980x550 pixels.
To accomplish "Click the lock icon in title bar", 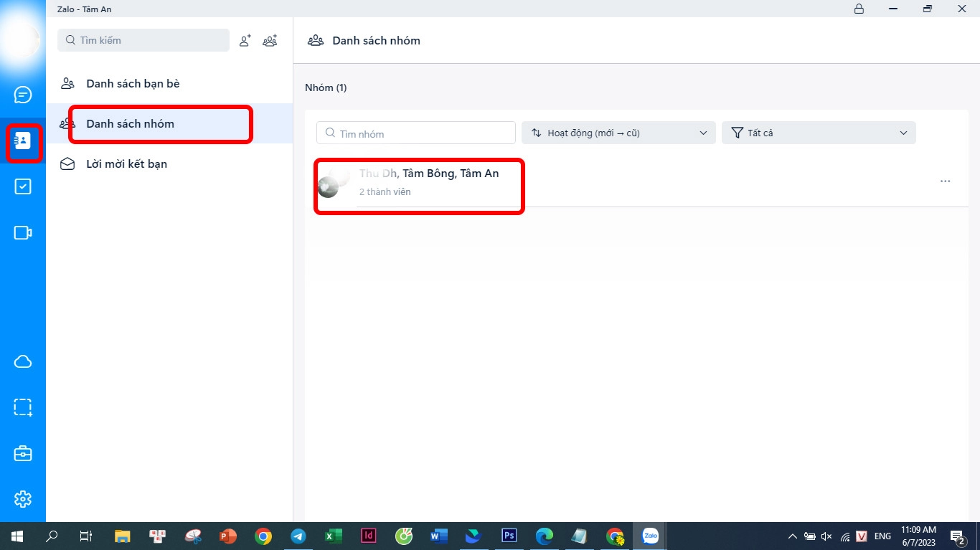I will click(x=859, y=9).
